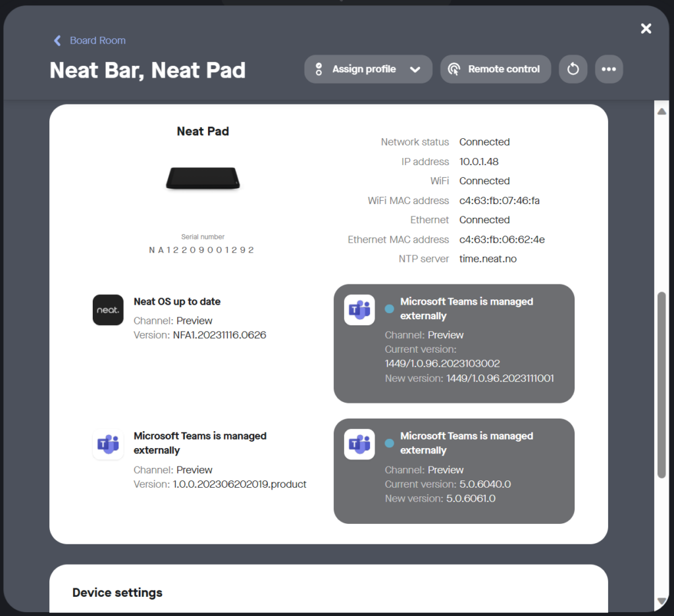
Task: Click WiFi MAC address c4:63:fb:07:46:fa
Action: pyautogui.click(x=499, y=200)
